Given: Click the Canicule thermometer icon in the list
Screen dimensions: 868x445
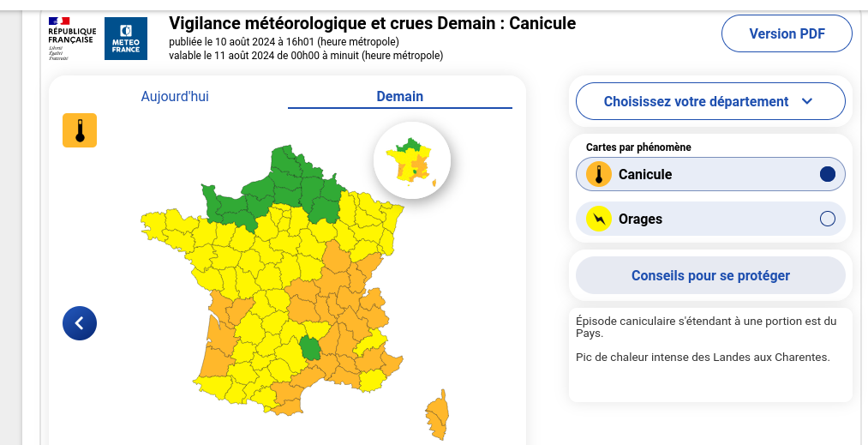Looking at the screenshot, I should click(599, 175).
